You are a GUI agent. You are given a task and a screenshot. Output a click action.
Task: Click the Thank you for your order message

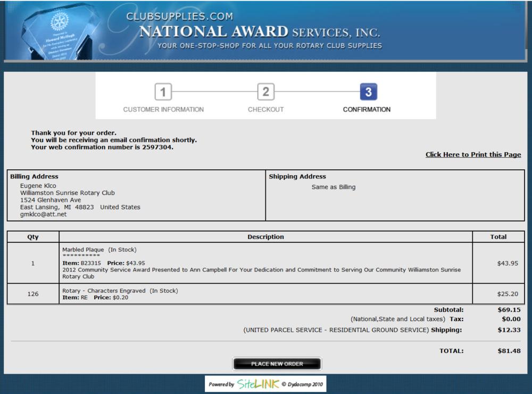pos(73,133)
